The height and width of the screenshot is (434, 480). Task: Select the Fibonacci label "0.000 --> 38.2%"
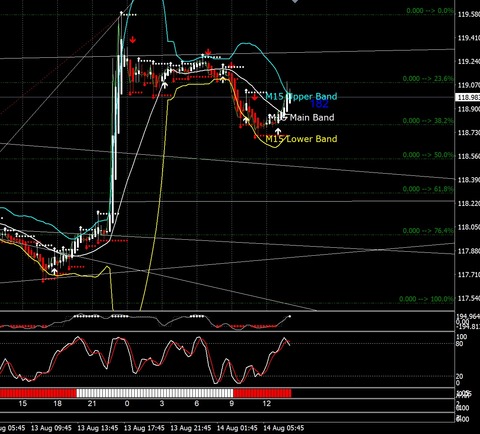coord(428,121)
